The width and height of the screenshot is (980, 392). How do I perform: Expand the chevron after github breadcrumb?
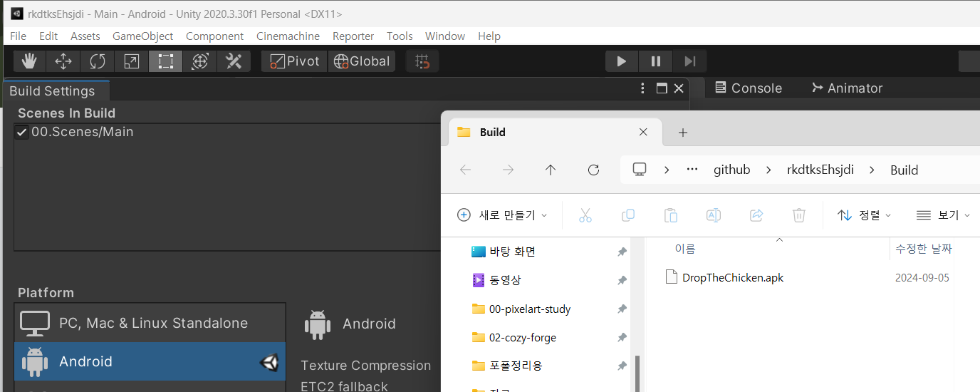768,170
